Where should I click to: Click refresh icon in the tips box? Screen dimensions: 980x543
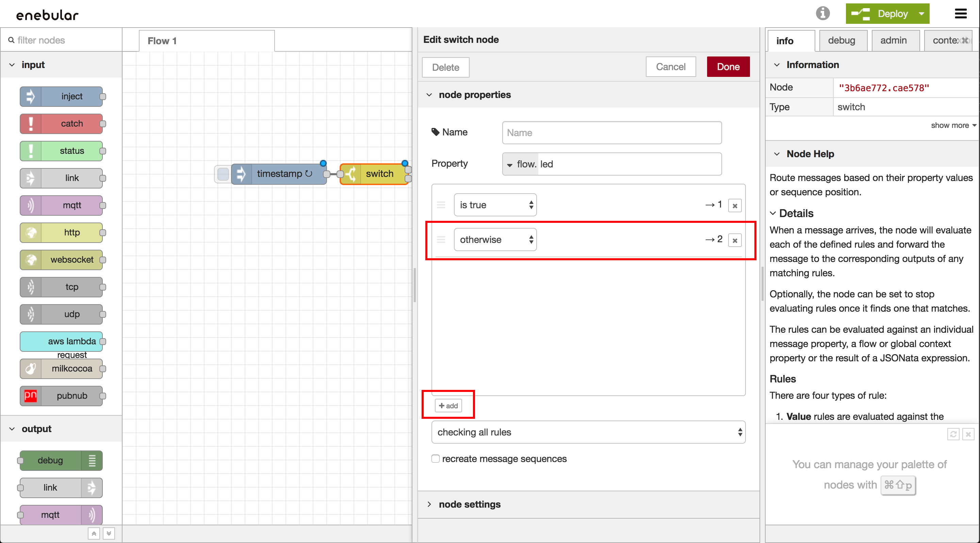click(953, 434)
